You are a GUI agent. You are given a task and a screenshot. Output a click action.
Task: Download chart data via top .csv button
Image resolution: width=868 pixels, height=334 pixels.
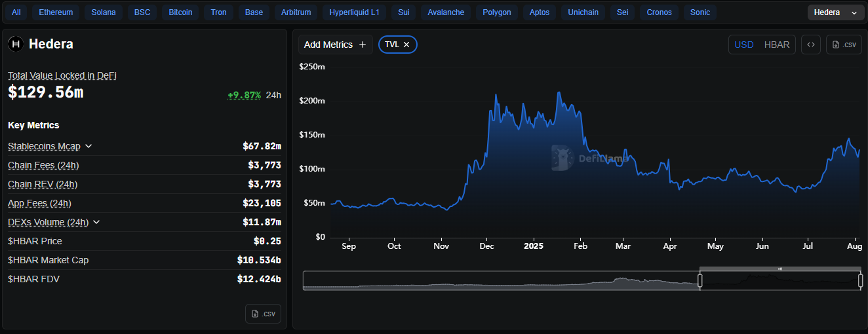(844, 45)
